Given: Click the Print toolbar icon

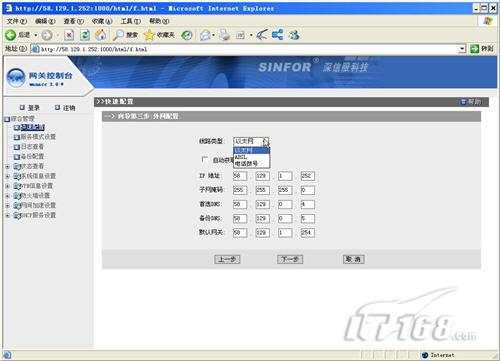Looking at the screenshot, I should [224, 35].
